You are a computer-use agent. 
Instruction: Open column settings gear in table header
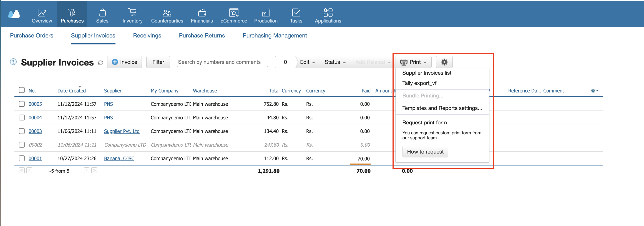[x=595, y=91]
